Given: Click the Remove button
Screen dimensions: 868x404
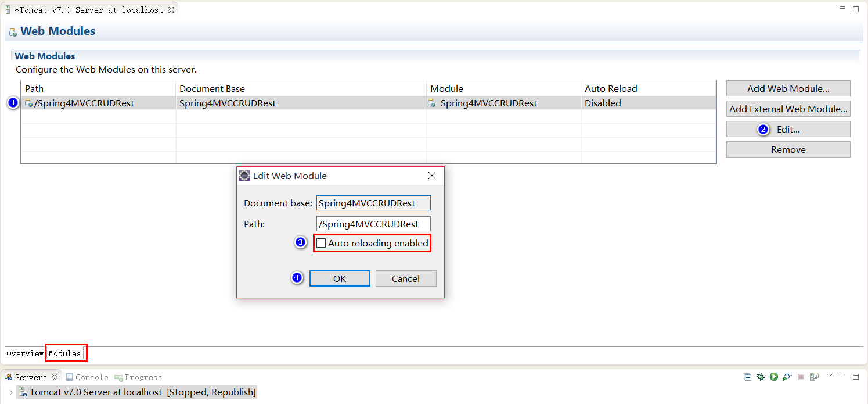Looking at the screenshot, I should point(788,149).
